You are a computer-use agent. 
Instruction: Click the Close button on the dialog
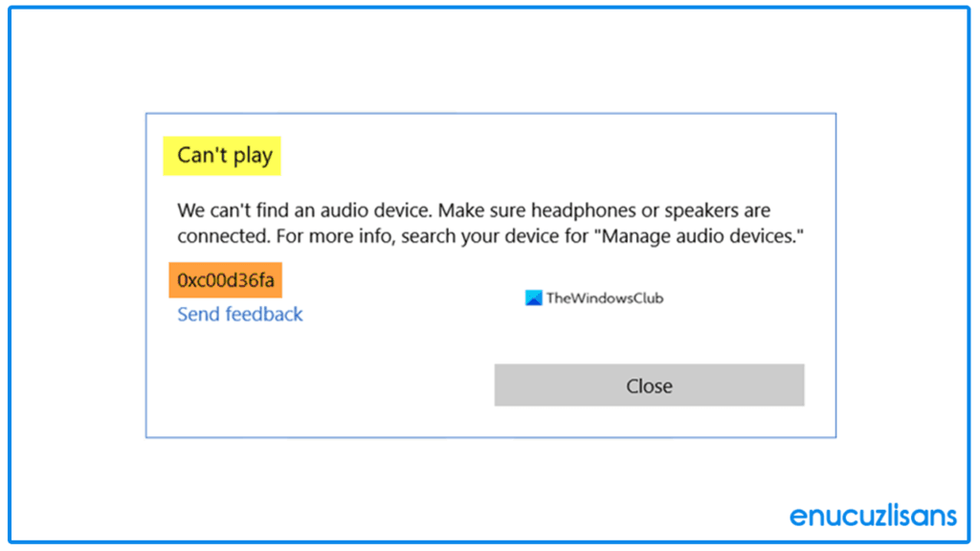649,386
